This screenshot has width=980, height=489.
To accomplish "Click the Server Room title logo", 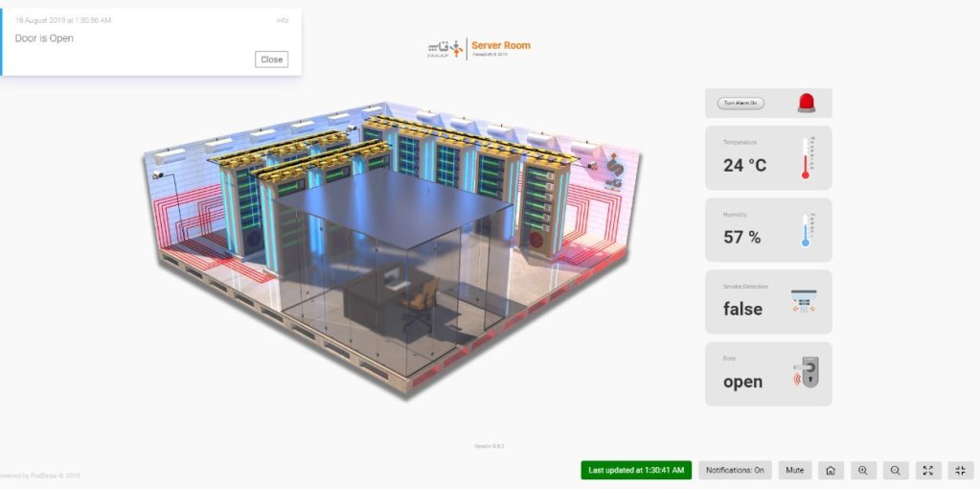I will [x=479, y=48].
